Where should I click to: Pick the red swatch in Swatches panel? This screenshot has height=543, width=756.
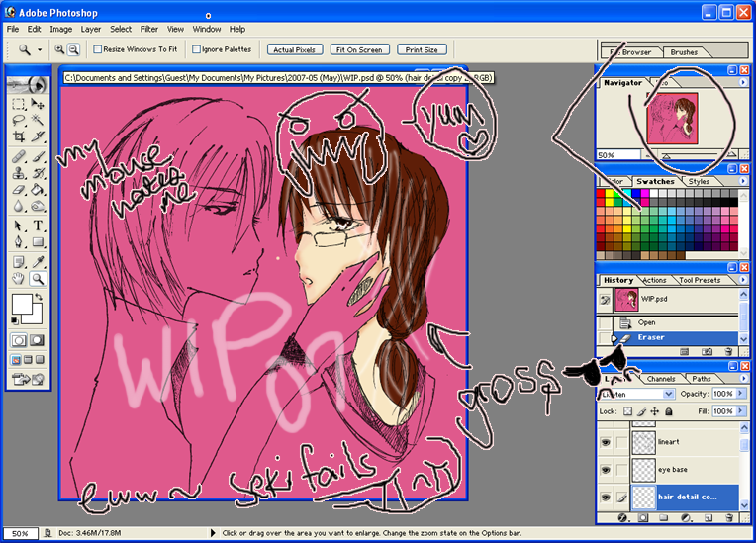601,193
